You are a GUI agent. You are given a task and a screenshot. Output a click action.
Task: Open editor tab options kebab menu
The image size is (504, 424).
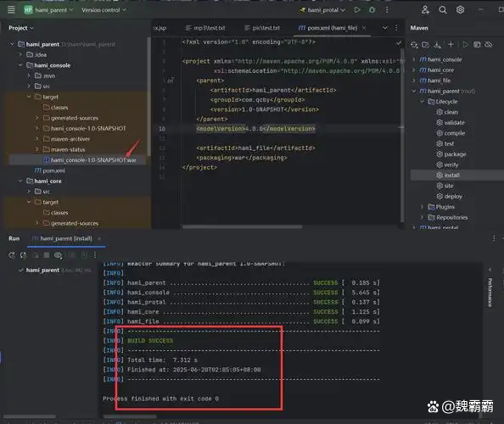(396, 28)
